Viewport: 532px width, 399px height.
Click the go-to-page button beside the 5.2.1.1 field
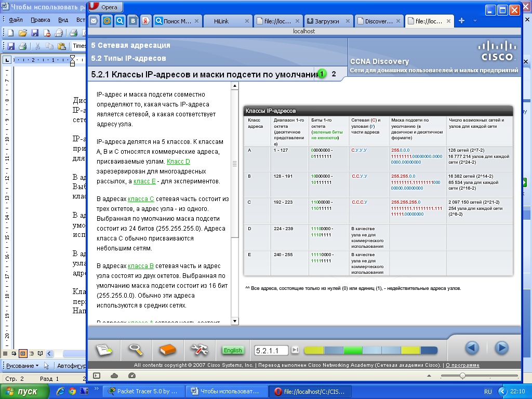click(295, 350)
